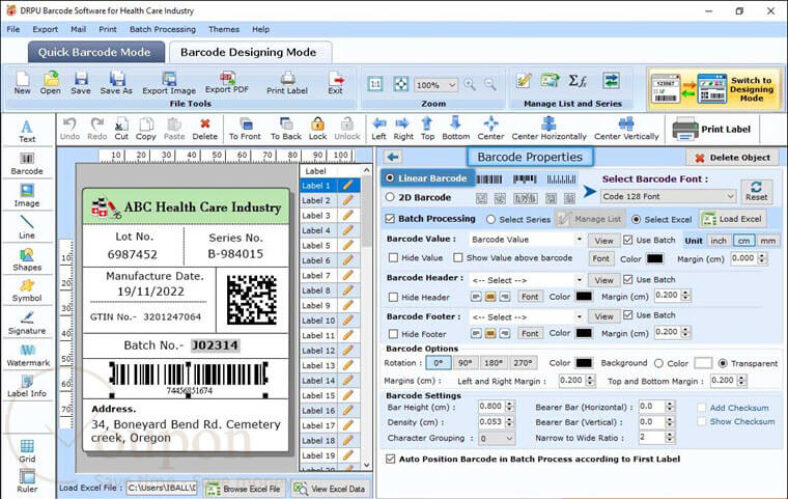
Task: Click the back arrow in Barcode Properties
Action: click(393, 157)
